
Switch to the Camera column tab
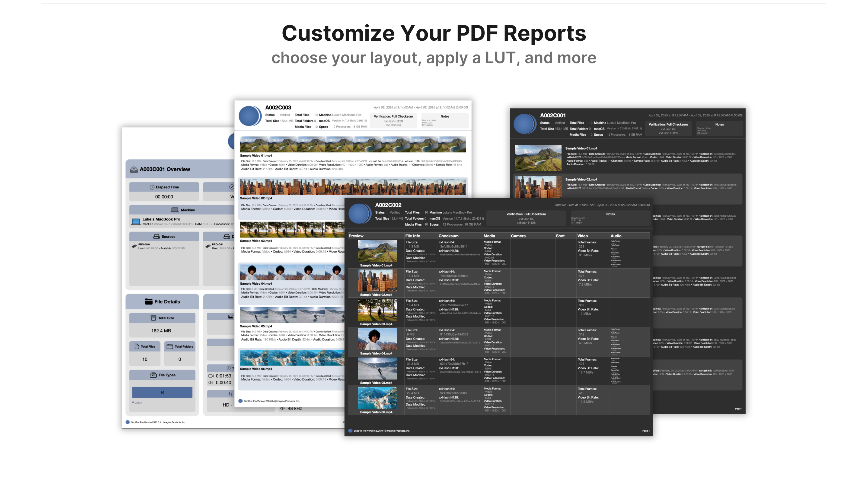[x=518, y=236]
